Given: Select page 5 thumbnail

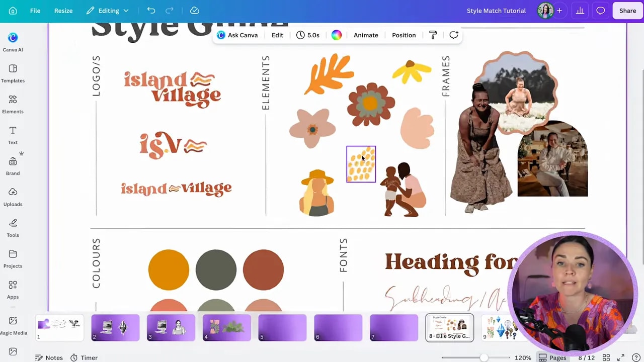Looking at the screenshot, I should click(x=282, y=327).
